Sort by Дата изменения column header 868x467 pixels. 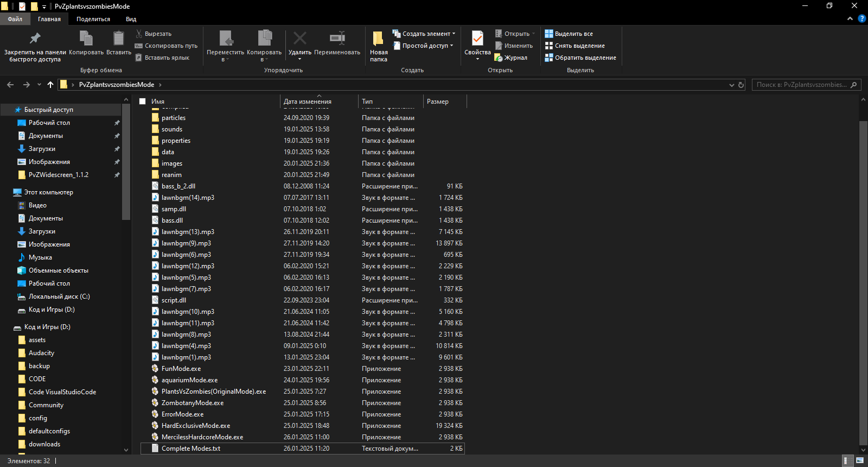pyautogui.click(x=308, y=102)
